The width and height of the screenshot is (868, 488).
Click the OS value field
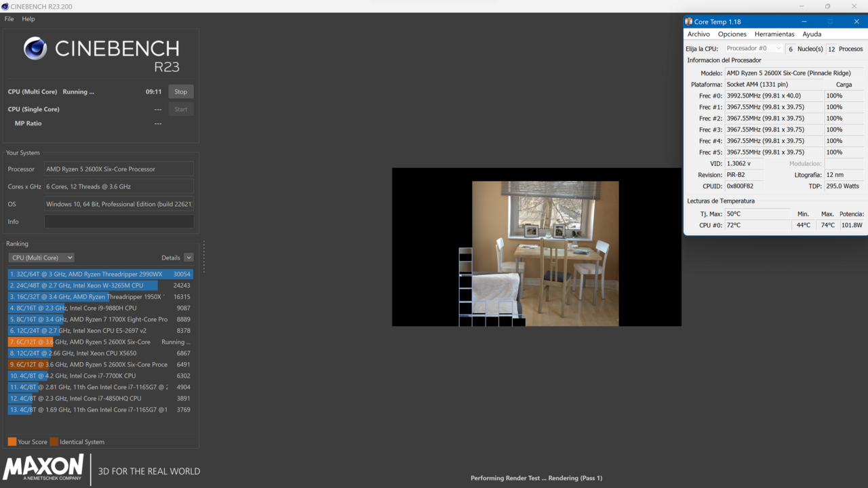coord(119,204)
